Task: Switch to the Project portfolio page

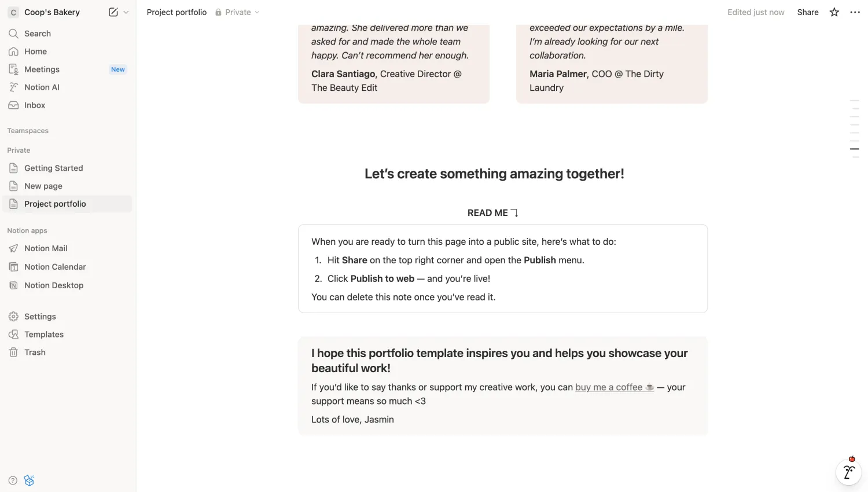Action: [55, 204]
